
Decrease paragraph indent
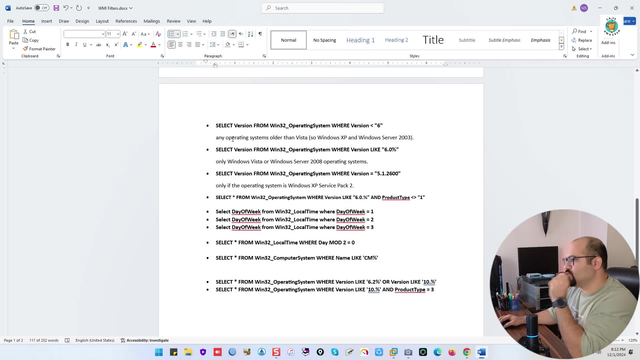[214, 34]
